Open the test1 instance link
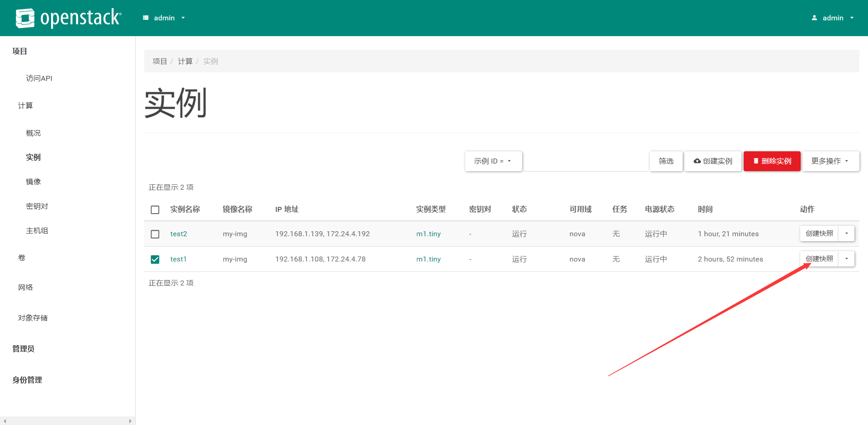 [178, 259]
